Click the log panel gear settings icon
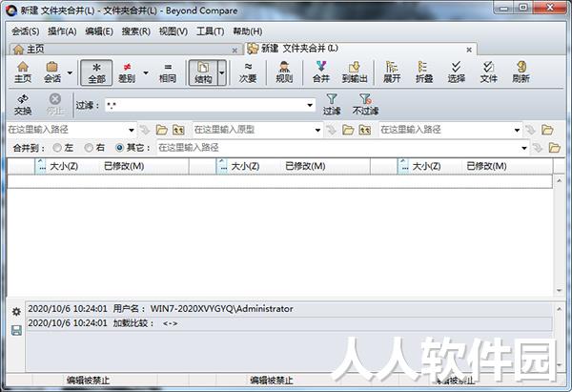 point(16,311)
